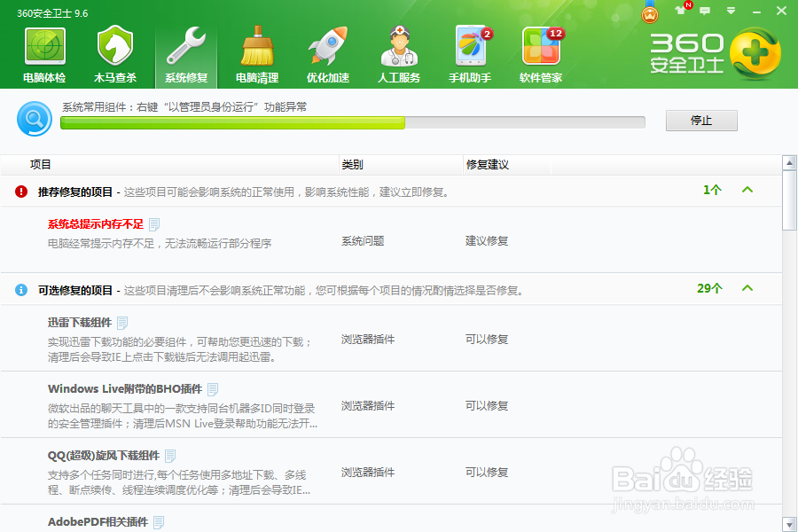Click the 360安全卫士 logo
This screenshot has width=798, height=532.
point(716,53)
